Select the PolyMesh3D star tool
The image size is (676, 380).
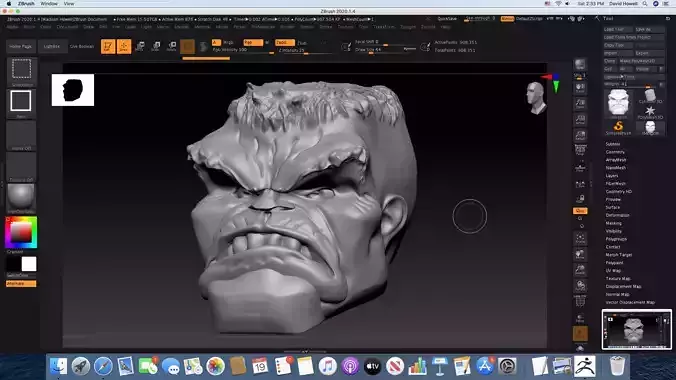[x=650, y=112]
